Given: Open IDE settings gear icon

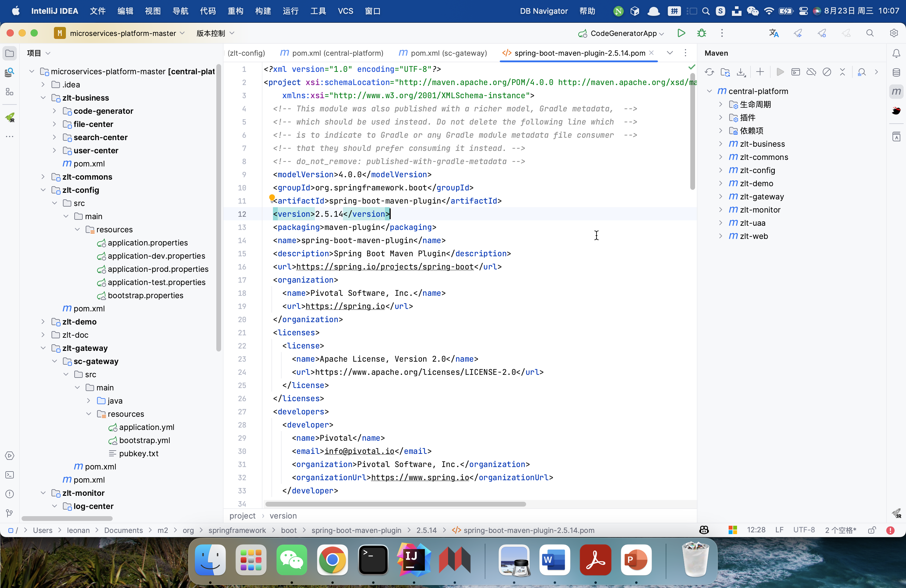Looking at the screenshot, I should coord(894,33).
